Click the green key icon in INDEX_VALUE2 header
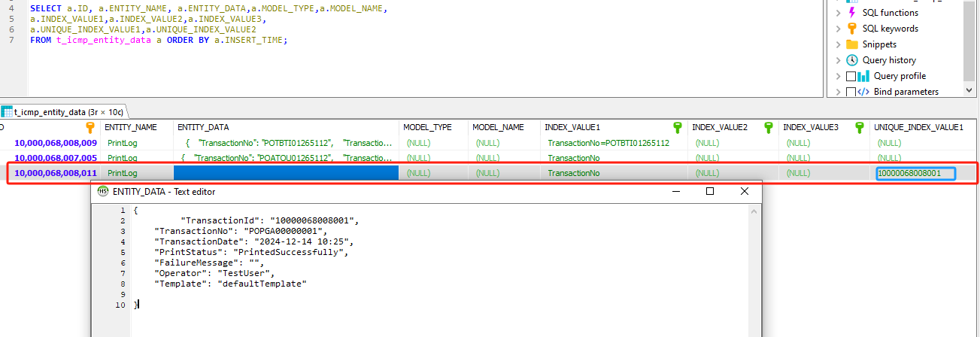Image resolution: width=980 pixels, height=337 pixels. pos(768,128)
